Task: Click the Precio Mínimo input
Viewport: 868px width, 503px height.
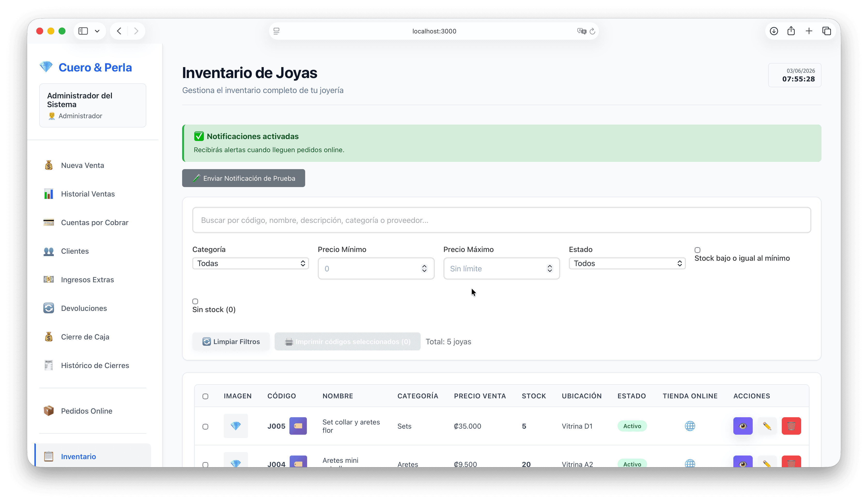Action: point(376,269)
